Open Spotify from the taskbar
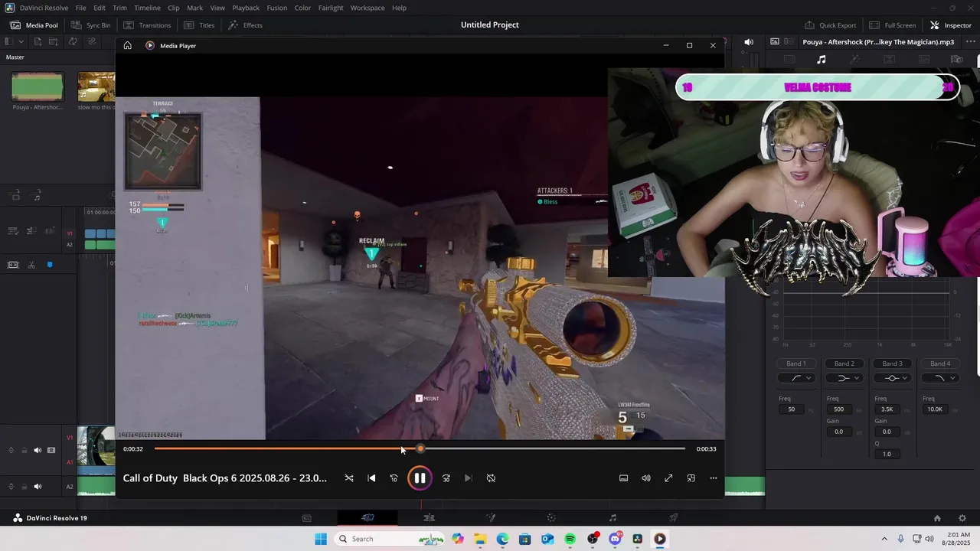 point(570,539)
